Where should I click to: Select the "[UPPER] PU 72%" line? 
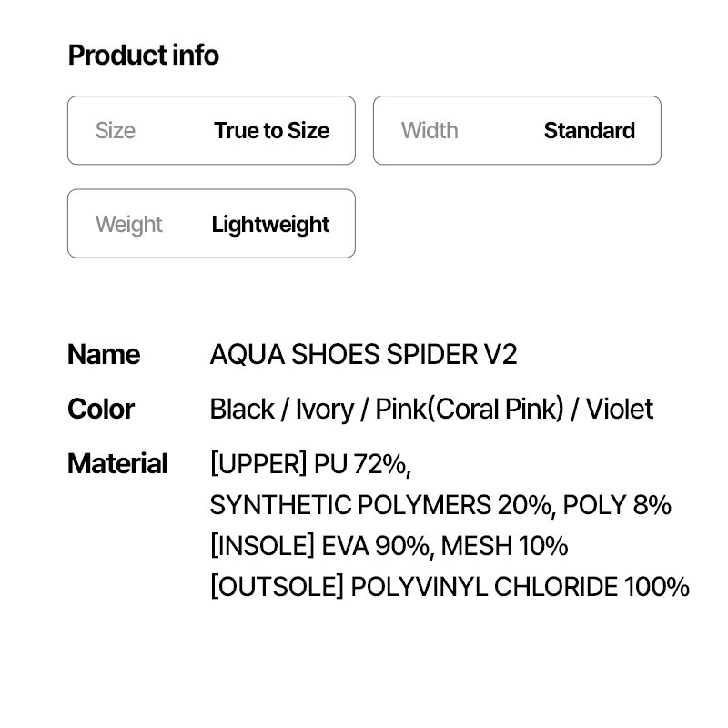click(x=309, y=464)
